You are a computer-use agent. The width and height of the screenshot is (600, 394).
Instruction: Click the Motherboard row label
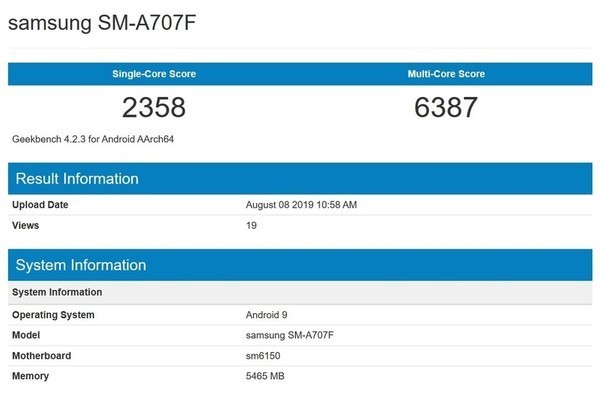tap(41, 356)
